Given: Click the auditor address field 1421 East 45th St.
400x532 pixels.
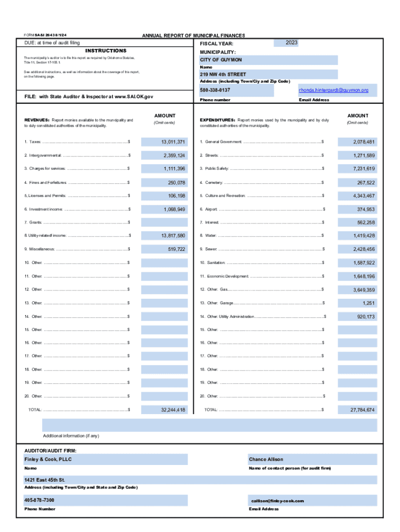Looking at the screenshot, I should coord(200,480).
